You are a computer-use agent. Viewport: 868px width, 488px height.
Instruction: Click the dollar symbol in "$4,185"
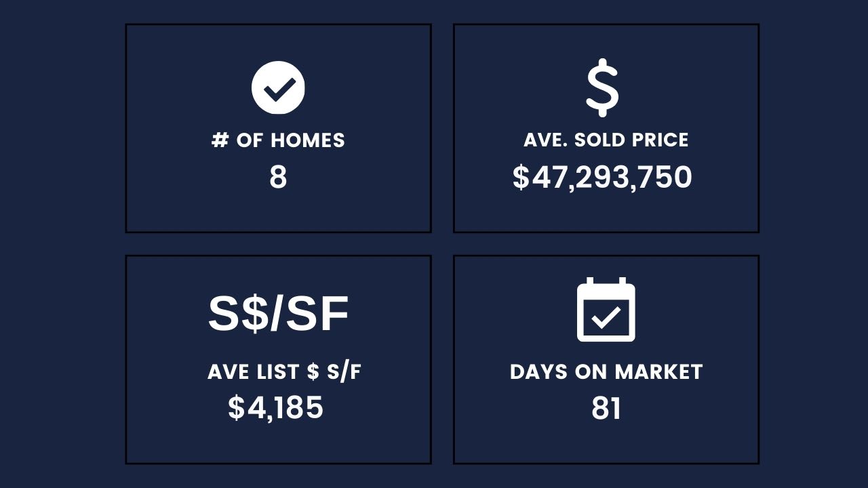[236, 408]
